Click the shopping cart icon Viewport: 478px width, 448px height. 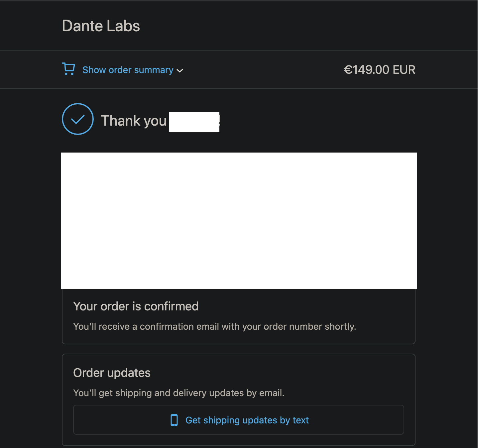pyautogui.click(x=68, y=69)
